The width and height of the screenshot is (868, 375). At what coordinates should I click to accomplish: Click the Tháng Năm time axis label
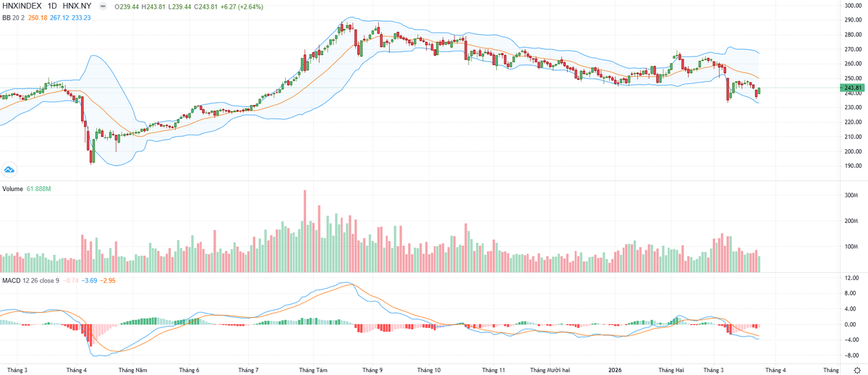133,370
